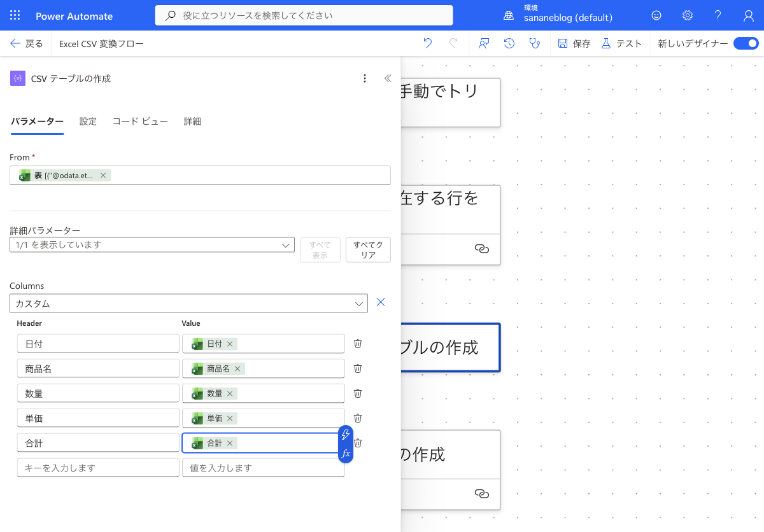Open the app launcher waffle icon
This screenshot has height=532, width=764.
point(15,16)
